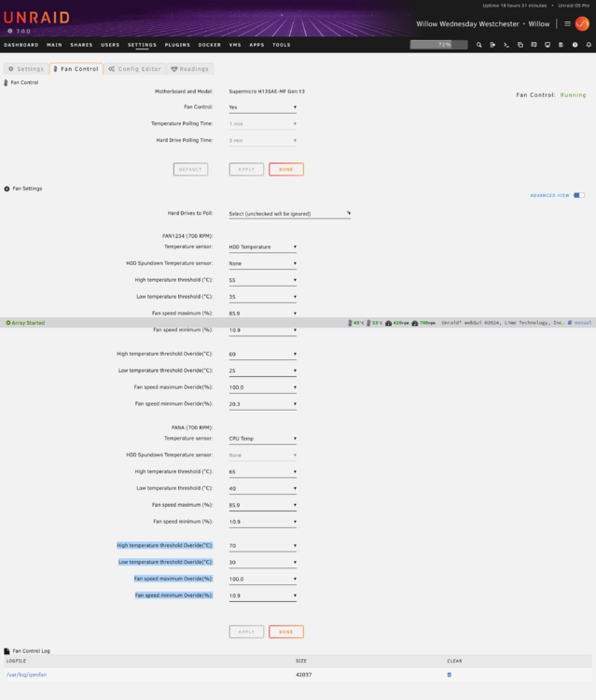Open Low temperature threshold dropdown set to 40
The image size is (596, 700).
(263, 488)
